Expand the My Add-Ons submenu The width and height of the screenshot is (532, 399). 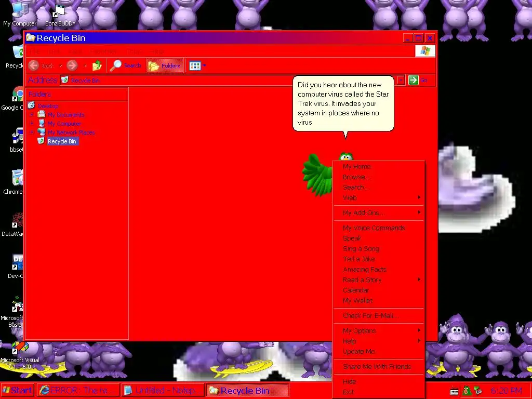pos(379,212)
